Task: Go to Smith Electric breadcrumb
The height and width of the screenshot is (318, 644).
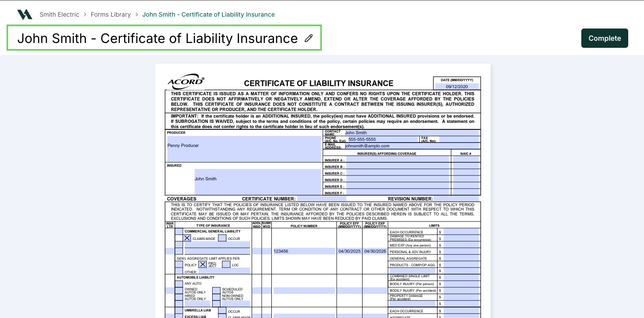Action: point(59,14)
